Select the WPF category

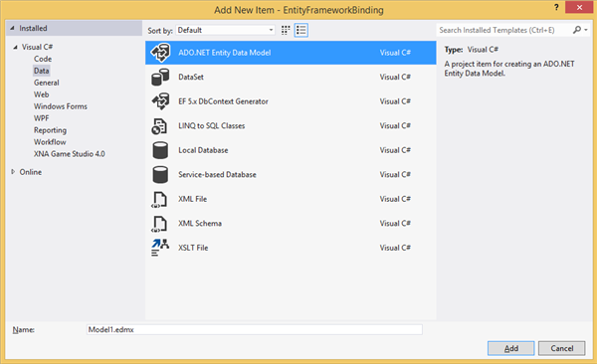point(41,118)
